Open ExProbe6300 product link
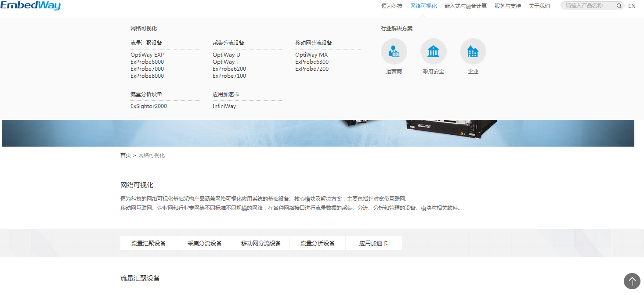Screen dimensions: 644x295 [312, 62]
